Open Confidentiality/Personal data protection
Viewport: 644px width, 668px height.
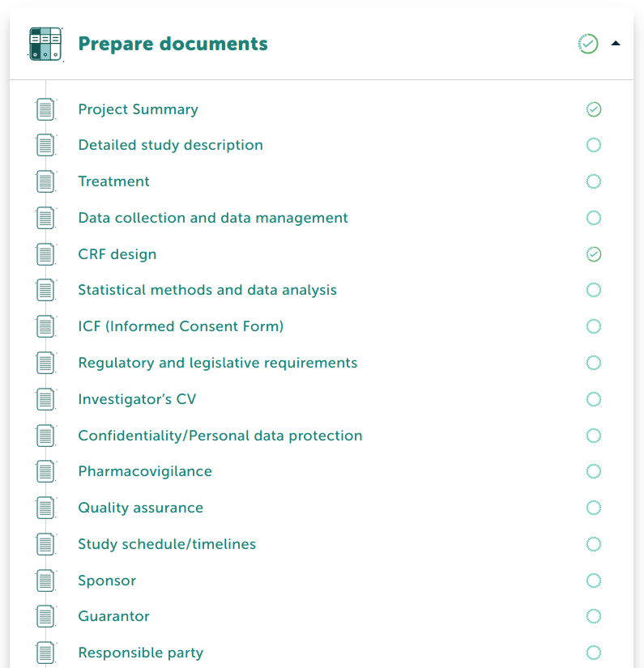220,436
